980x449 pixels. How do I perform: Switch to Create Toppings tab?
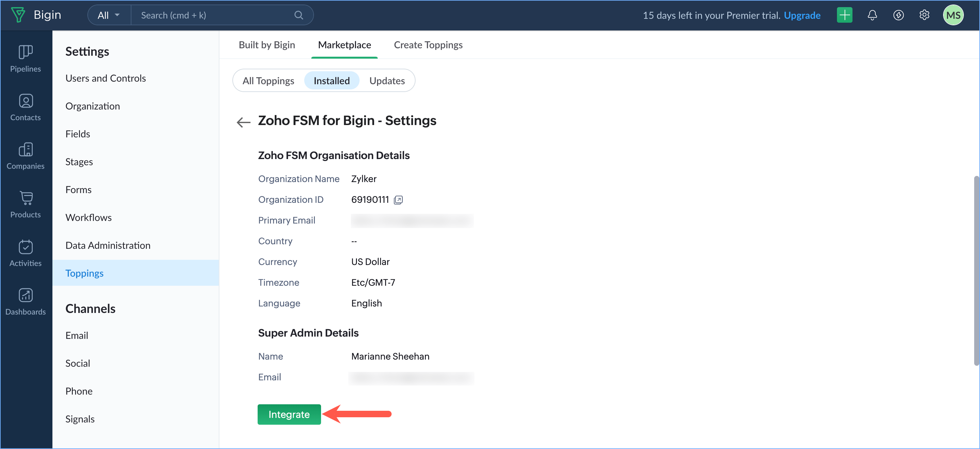coord(428,45)
